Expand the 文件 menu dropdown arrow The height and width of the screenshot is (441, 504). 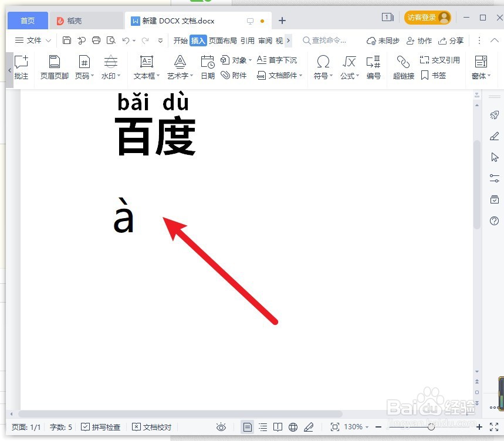(x=49, y=40)
